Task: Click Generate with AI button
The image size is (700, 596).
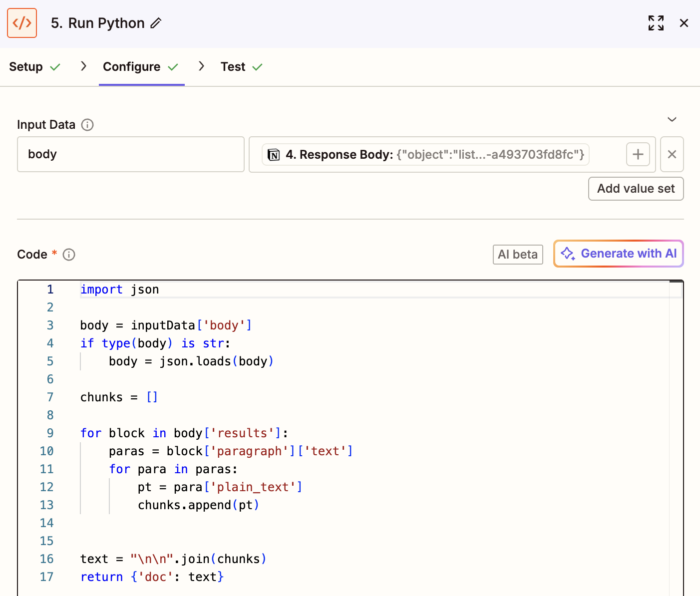Action: (x=618, y=254)
